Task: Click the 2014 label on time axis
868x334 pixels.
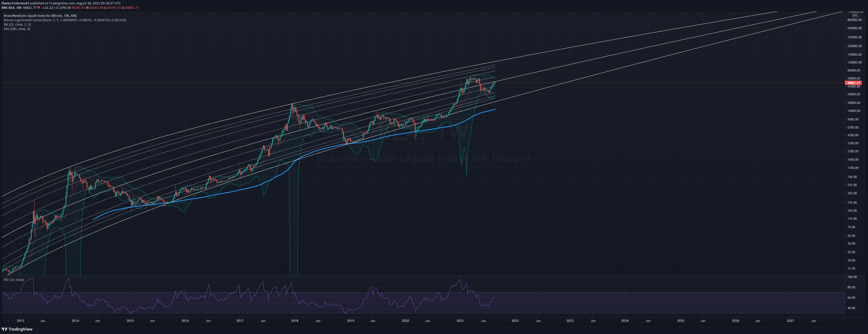Action: click(x=75, y=321)
